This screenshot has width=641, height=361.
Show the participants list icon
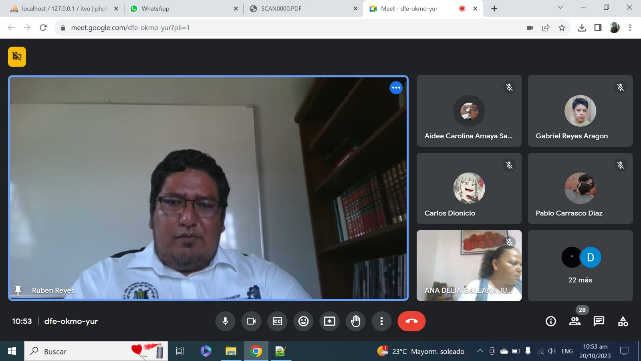575,321
